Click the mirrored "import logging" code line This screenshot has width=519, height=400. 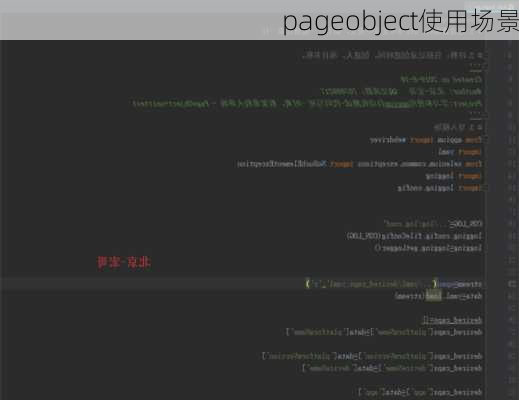point(453,176)
